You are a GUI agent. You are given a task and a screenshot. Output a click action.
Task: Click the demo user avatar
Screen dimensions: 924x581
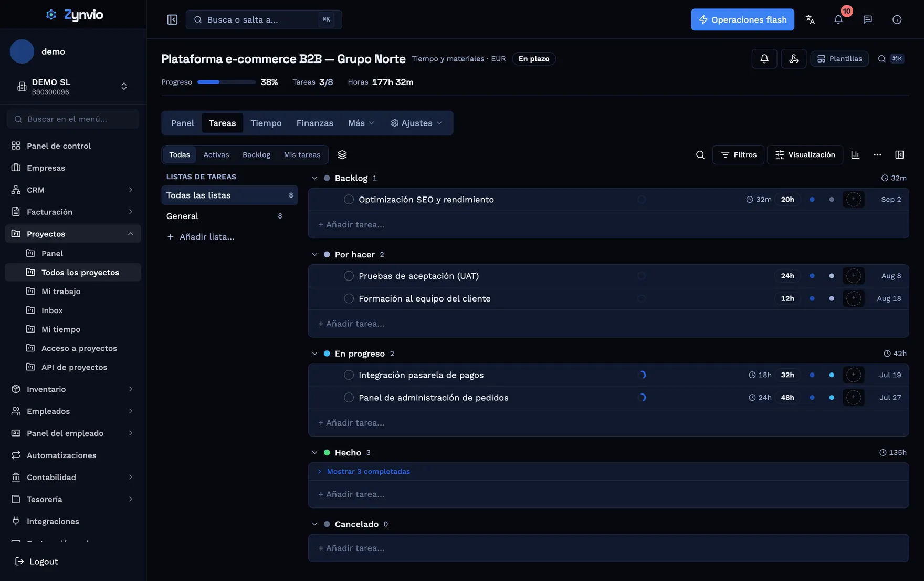[22, 51]
